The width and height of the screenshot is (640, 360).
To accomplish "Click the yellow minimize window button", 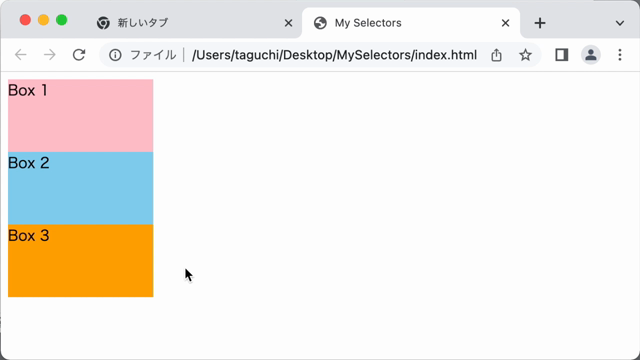I will pyautogui.click(x=43, y=20).
